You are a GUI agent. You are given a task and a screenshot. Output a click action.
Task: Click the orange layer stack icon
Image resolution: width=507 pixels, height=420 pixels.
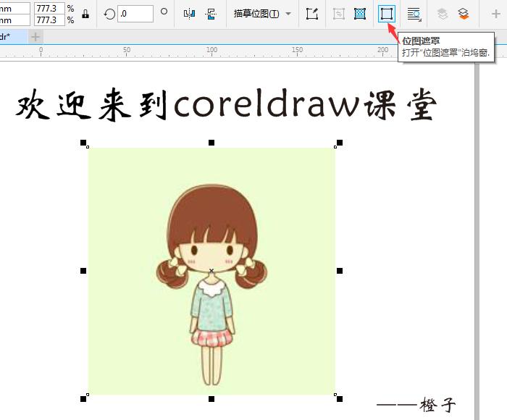(464, 14)
